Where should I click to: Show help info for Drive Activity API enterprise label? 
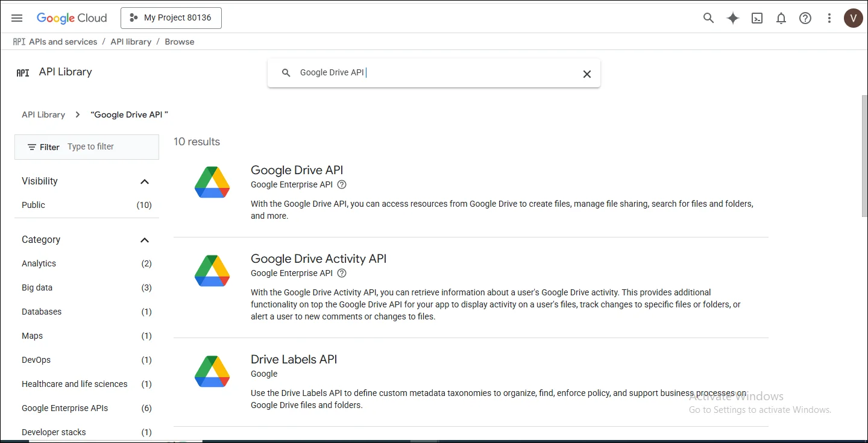click(x=342, y=273)
